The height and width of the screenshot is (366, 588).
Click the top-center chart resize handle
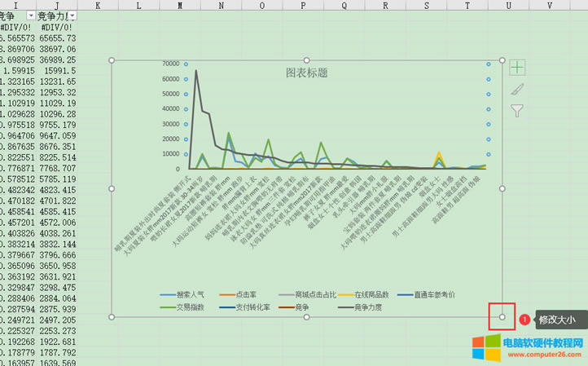pyautogui.click(x=306, y=60)
